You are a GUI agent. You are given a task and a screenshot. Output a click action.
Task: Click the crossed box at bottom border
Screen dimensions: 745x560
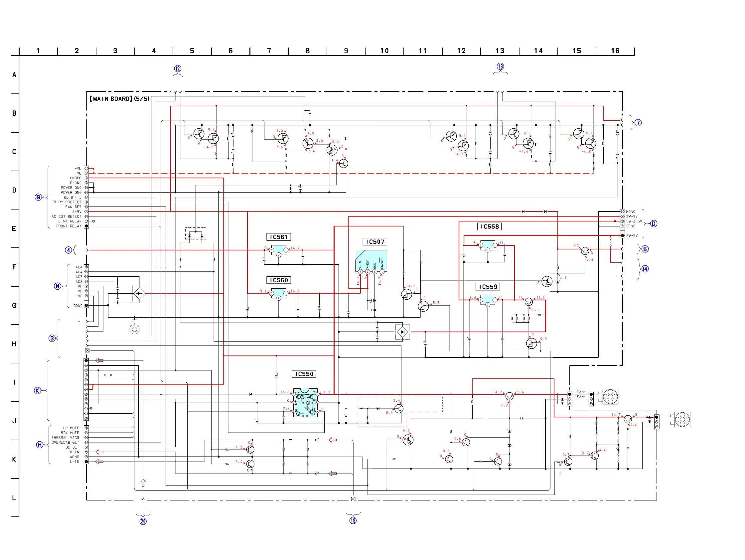[353, 499]
